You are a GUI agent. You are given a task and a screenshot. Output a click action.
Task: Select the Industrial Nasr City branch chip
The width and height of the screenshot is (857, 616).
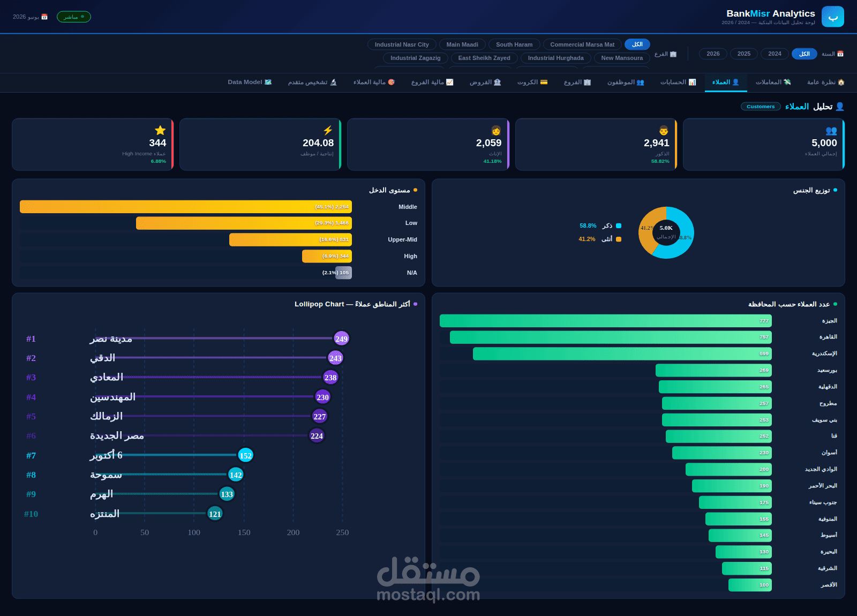point(402,44)
